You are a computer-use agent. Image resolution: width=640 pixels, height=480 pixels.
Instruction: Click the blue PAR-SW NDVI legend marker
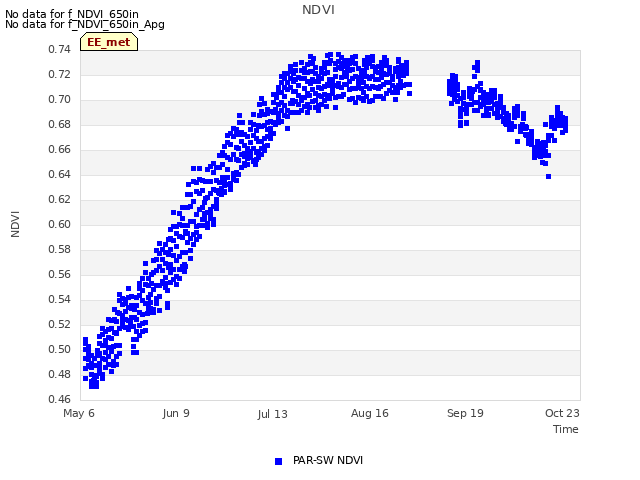click(x=278, y=461)
